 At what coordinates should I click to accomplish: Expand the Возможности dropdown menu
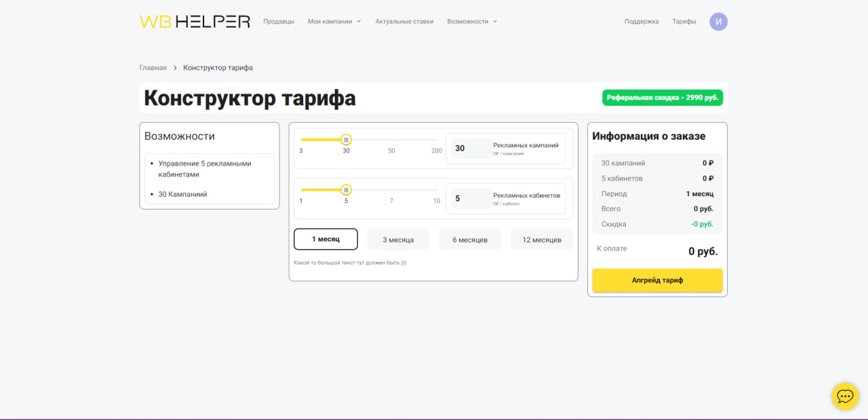pos(472,22)
